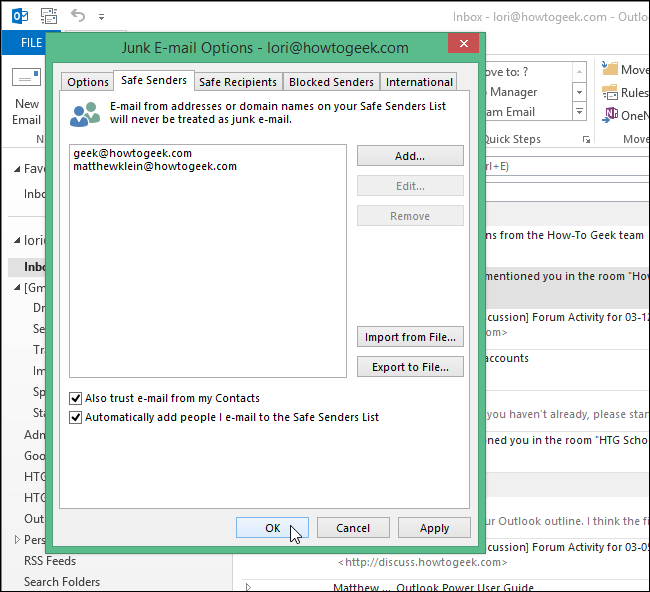Viewport: 650px width, 592px height.
Task: Open RSS Feeds folder
Action: (50, 560)
